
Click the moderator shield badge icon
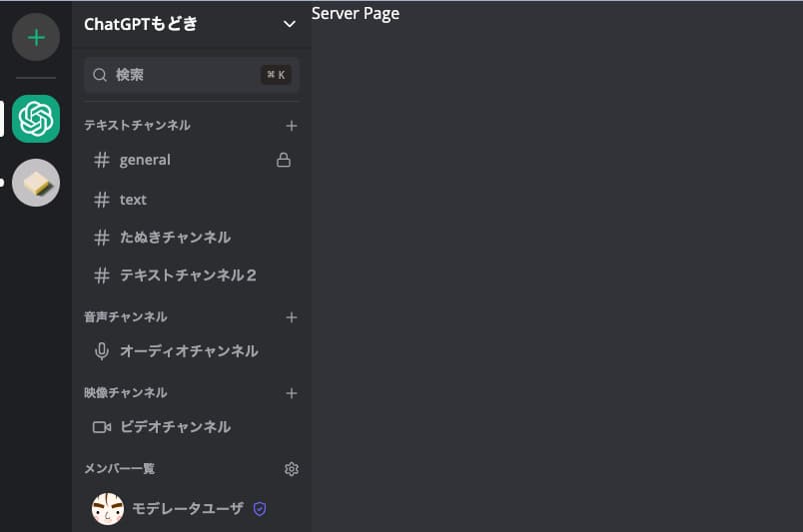[x=260, y=509]
